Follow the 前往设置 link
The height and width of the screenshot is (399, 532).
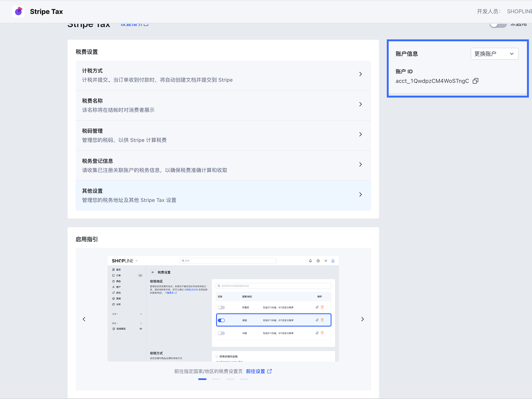259,371
